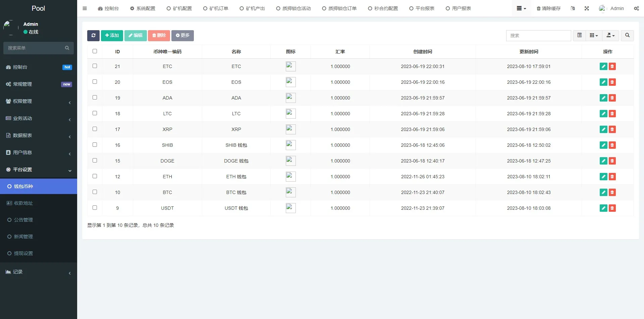Viewport: 644px width, 319px height.
Task: Click the fullscreen expand icon in header
Action: [x=587, y=8]
